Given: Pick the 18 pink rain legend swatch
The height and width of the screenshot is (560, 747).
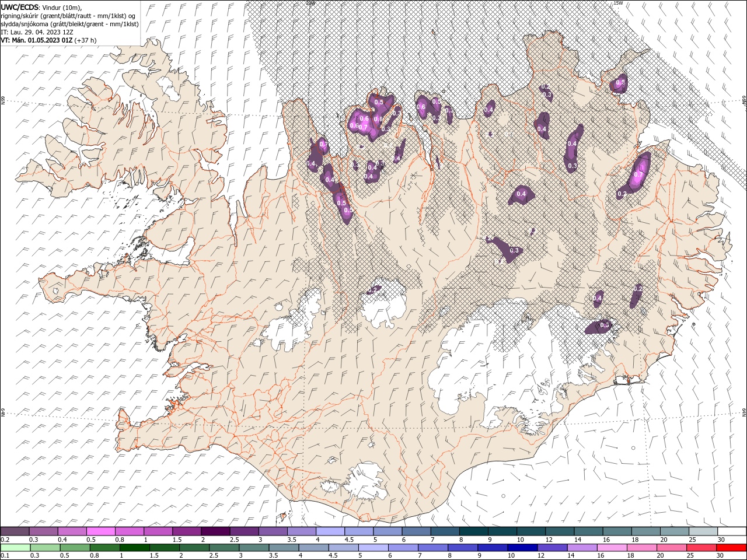Looking at the screenshot, I should tap(641, 548).
